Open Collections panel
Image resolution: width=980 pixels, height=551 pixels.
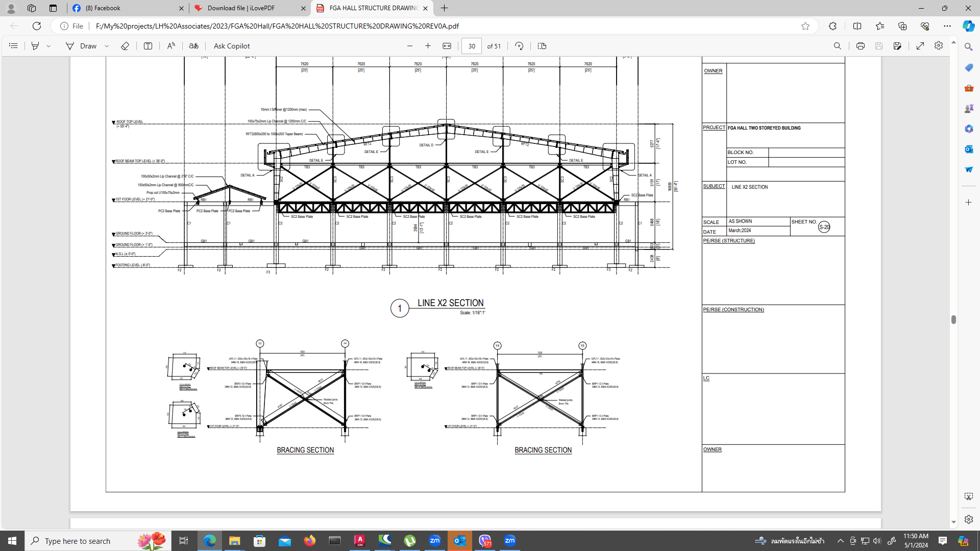tap(902, 26)
